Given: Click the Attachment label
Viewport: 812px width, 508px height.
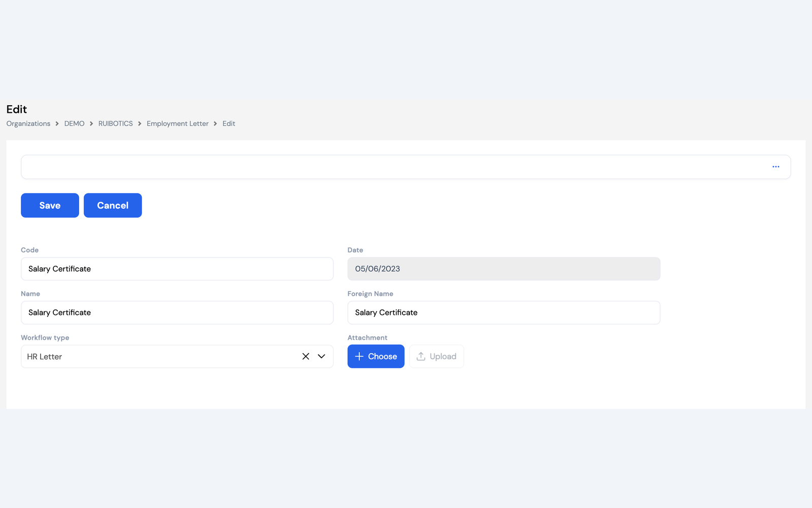Looking at the screenshot, I should 367,337.
